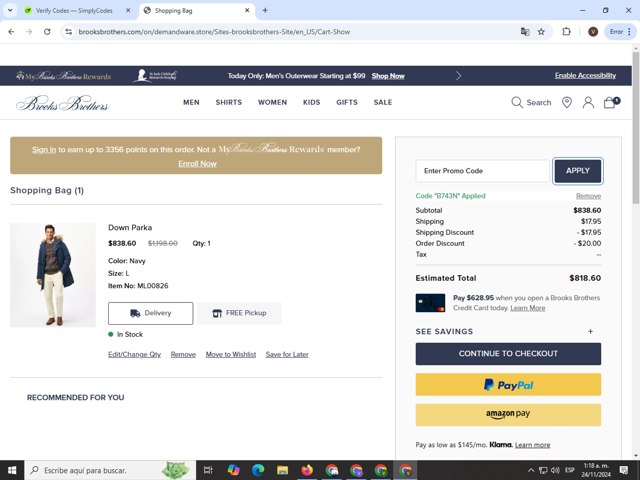Bookmark this page with star icon

click(x=541, y=31)
